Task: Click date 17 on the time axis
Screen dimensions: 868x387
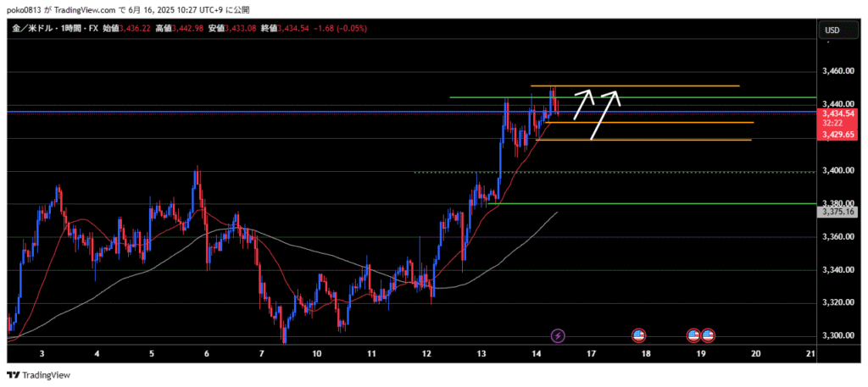Action: coord(591,354)
